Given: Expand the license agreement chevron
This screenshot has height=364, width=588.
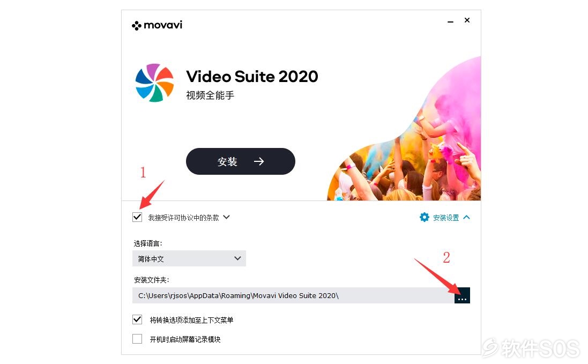Looking at the screenshot, I should pos(226,217).
